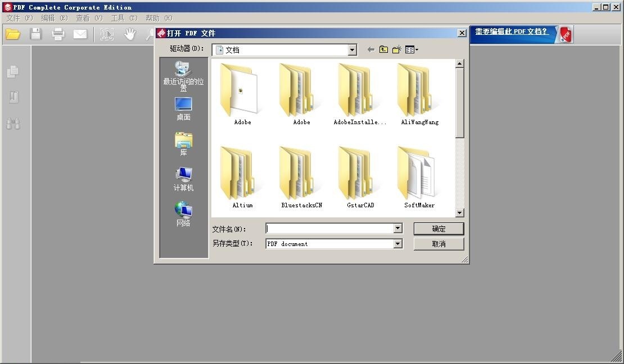Screen dimensions: 624x364
Task: Confirm with the 确定 button
Action: [438, 229]
